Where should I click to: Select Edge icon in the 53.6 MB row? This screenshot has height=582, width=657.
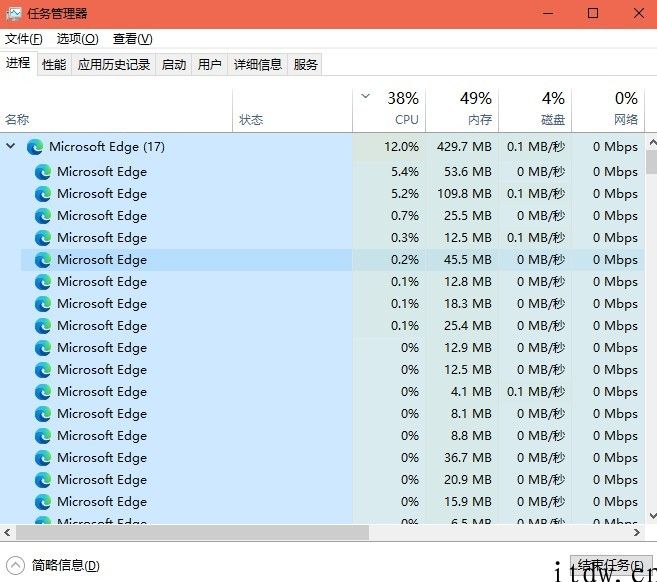(x=43, y=172)
